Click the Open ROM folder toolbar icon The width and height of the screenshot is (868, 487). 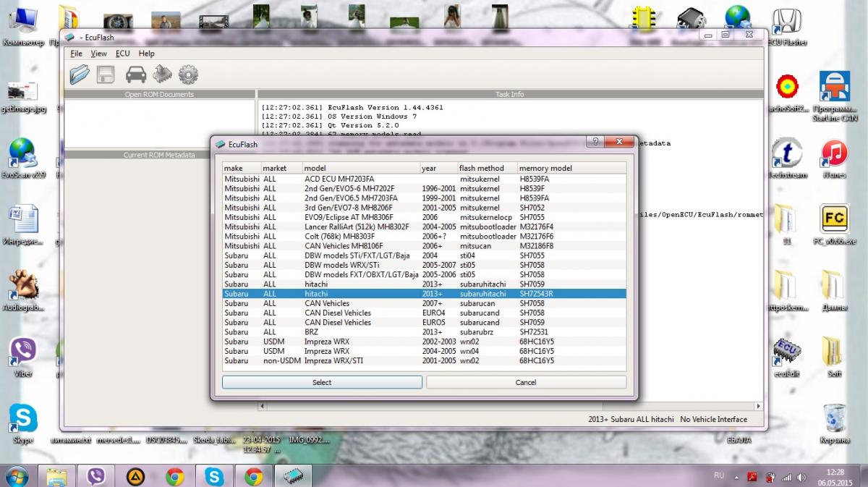click(x=80, y=74)
